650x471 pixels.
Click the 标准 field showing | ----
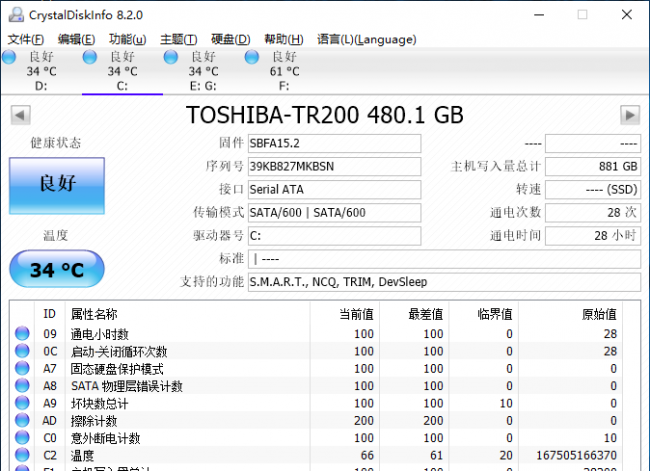[444, 259]
